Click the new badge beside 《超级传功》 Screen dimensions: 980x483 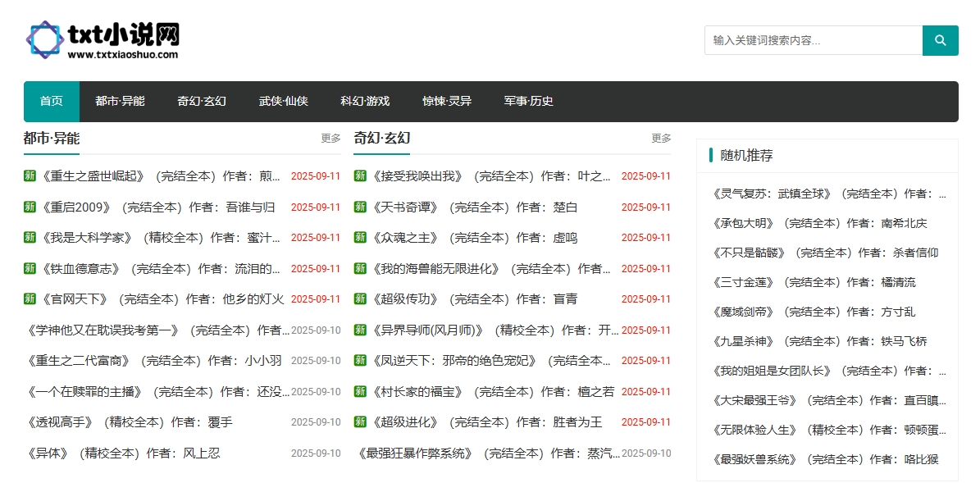point(360,298)
